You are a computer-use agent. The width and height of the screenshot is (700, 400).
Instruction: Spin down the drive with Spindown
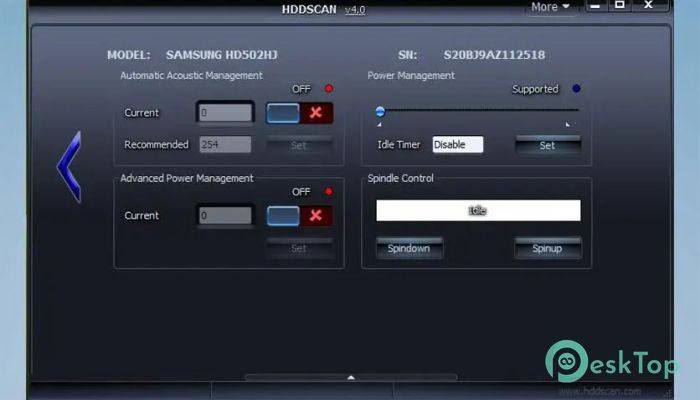pos(409,248)
